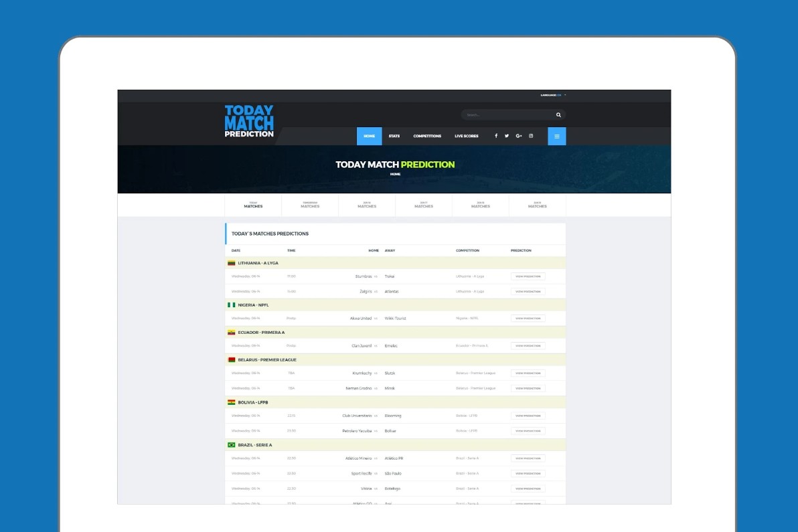Open the Twitter social icon
This screenshot has width=798, height=532.
point(507,136)
